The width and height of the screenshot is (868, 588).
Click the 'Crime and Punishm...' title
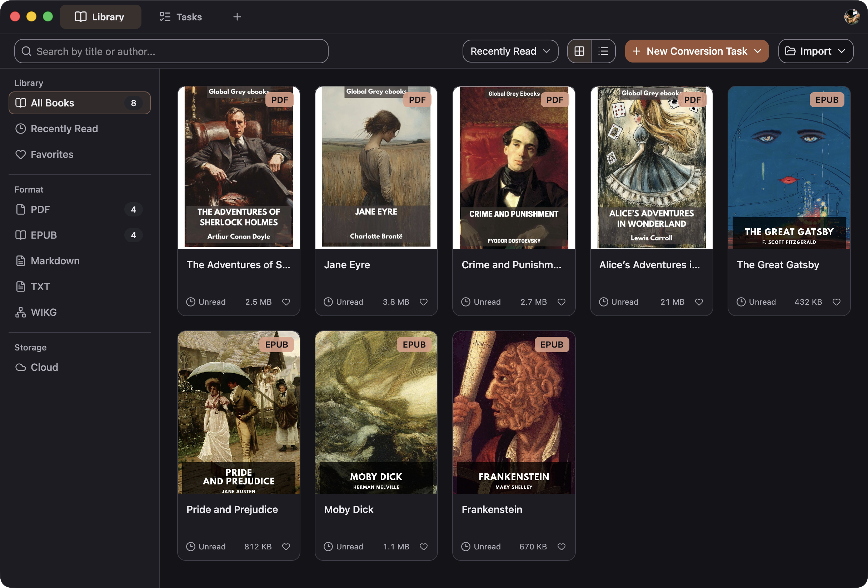(511, 264)
